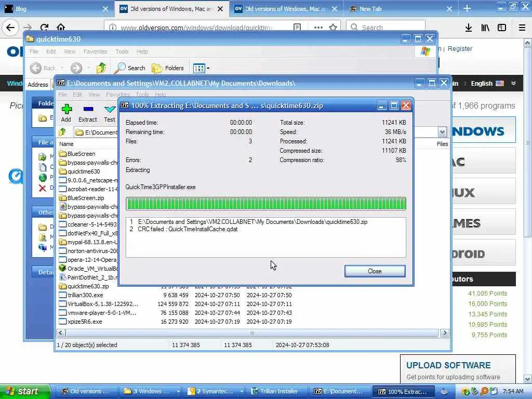The width and height of the screenshot is (532, 399).
Task: Close the Blog tab
Action: click(105, 8)
